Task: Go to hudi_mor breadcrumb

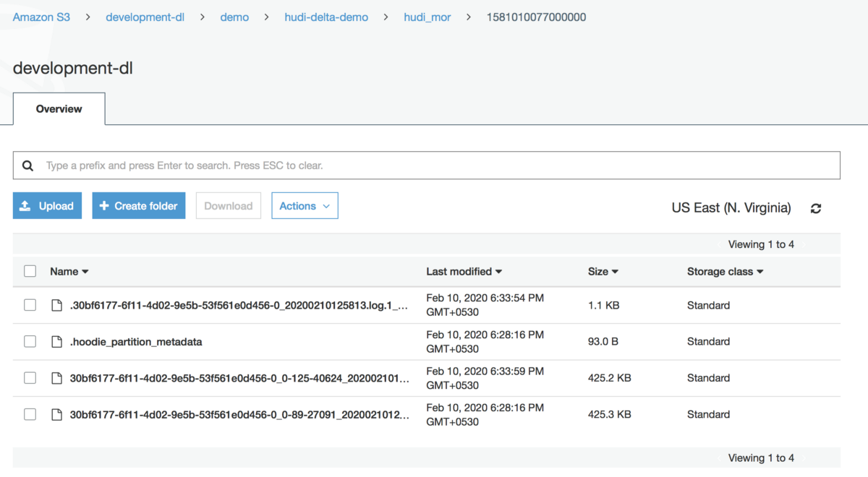Action: pos(427,17)
